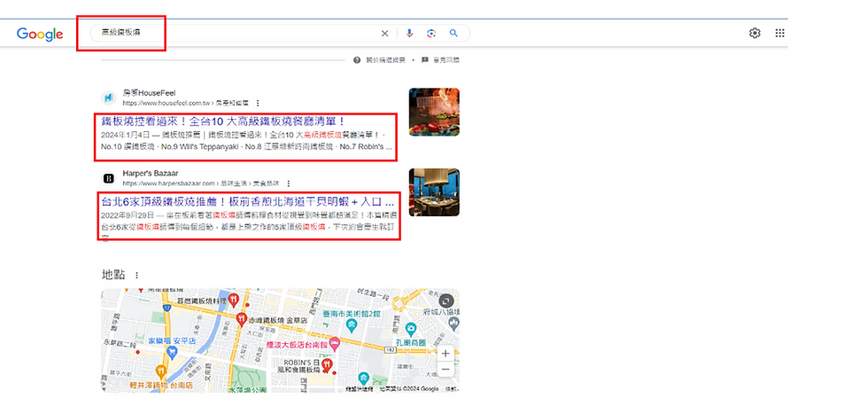868x414 pixels.
Task: Zoom in on the map
Action: (446, 353)
